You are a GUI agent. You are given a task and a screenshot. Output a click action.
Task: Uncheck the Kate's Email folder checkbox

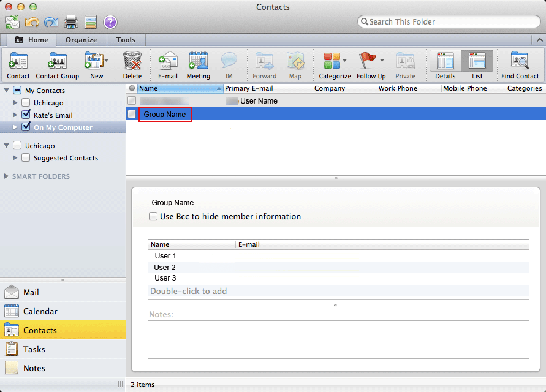[x=25, y=115]
